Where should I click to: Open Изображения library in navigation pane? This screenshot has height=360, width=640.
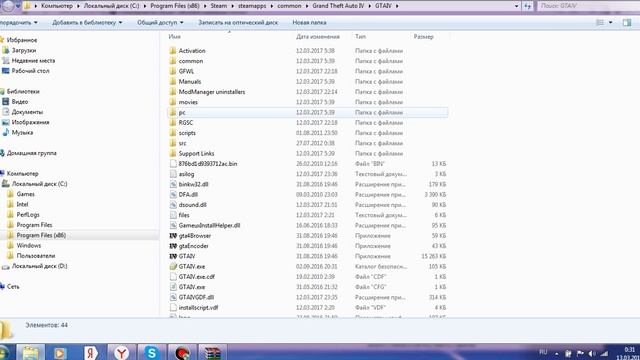30,122
